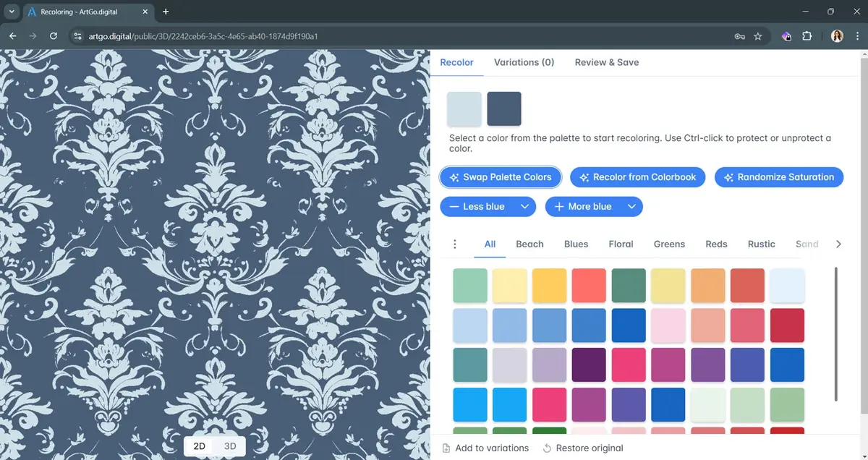Open the three-dot menu beside the palette tabs

pyautogui.click(x=454, y=244)
